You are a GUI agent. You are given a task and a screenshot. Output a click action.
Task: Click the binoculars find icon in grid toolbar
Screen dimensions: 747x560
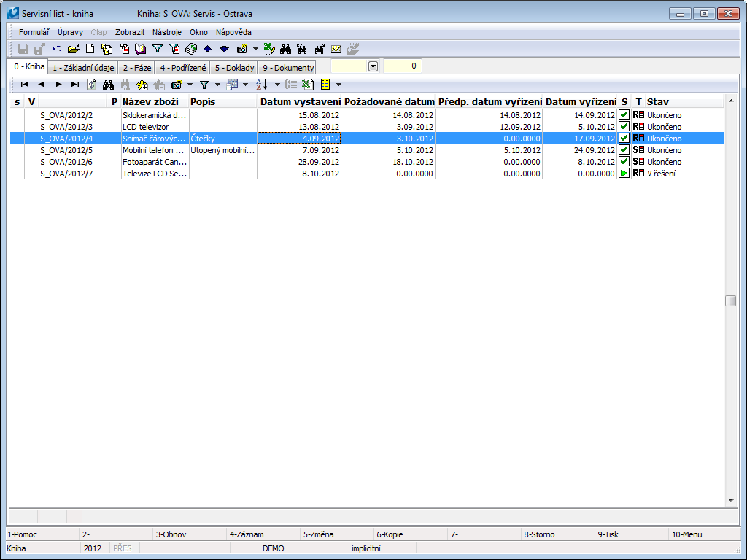coord(108,85)
